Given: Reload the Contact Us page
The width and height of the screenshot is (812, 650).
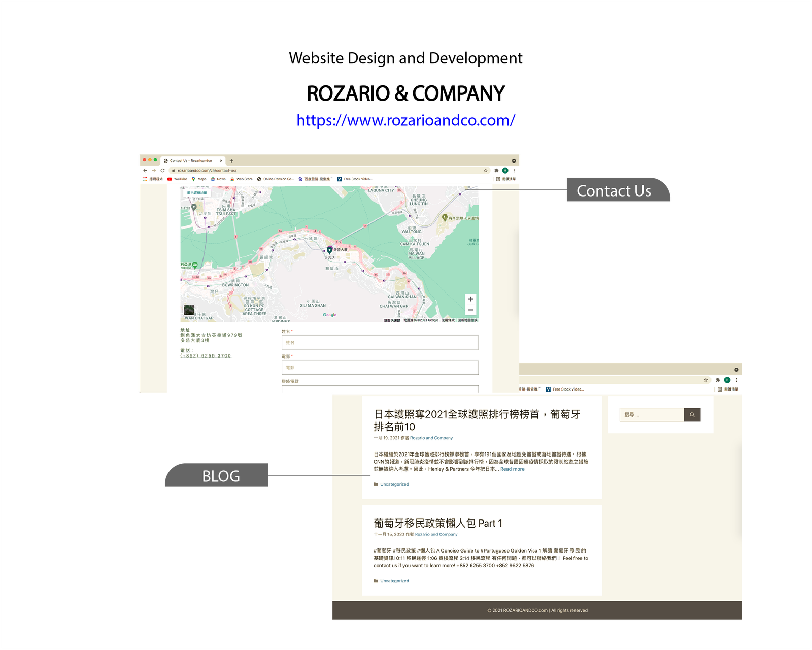Looking at the screenshot, I should coord(162,171).
